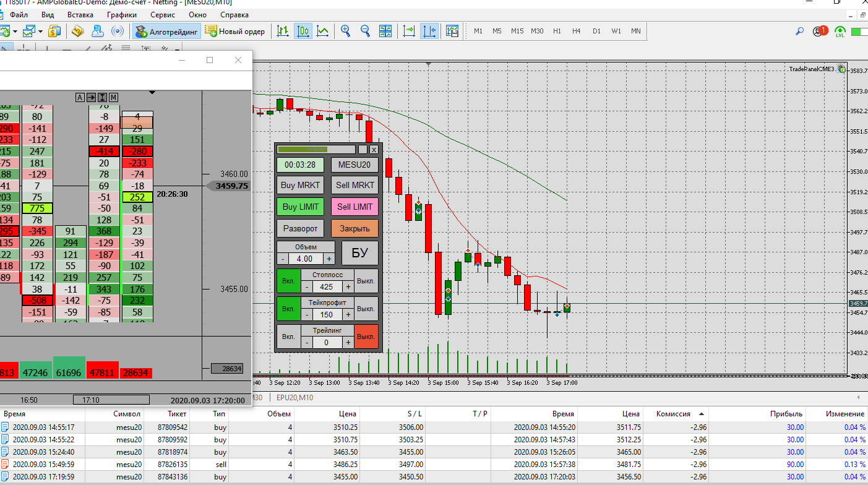This screenshot has width=868, height=485.
Task: Click the A mode icon in cluster window
Action: [80, 97]
